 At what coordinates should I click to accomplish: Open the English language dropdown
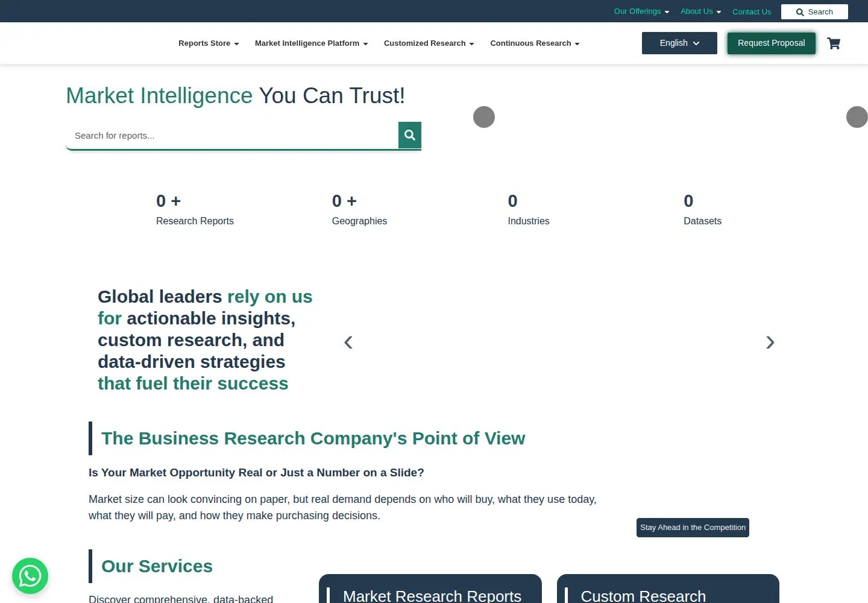[679, 43]
